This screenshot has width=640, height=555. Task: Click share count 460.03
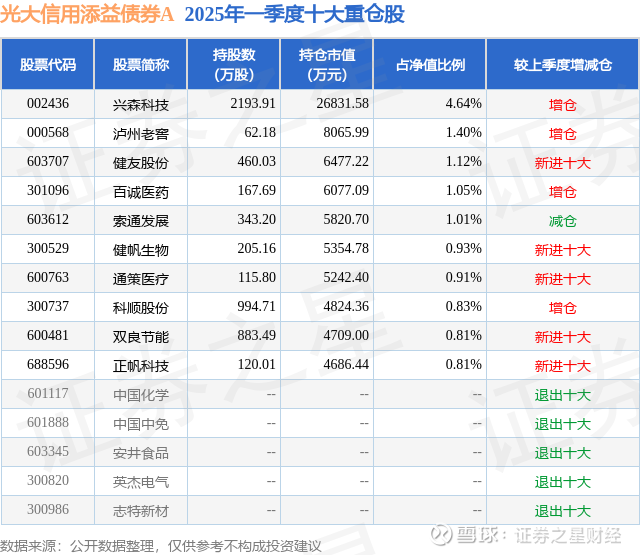point(257,162)
